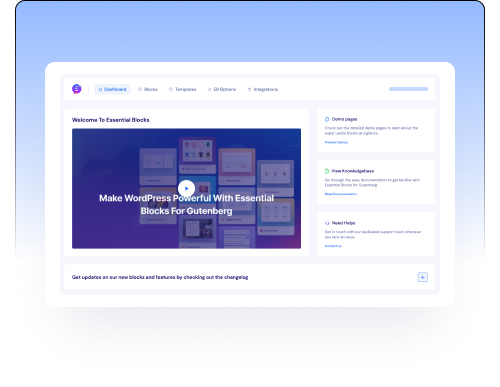The height and width of the screenshot is (387, 500).
Task: Click the changelog updates text row
Action: (x=249, y=277)
